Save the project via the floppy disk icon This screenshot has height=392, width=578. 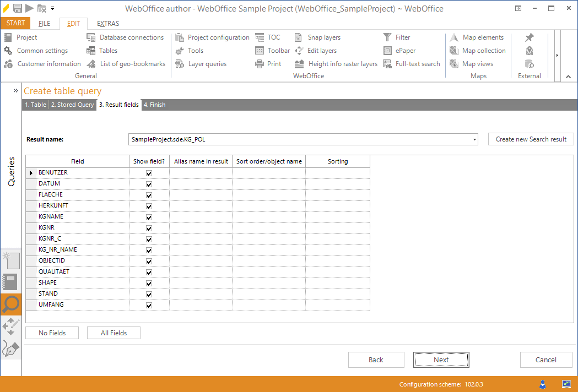(17, 8)
